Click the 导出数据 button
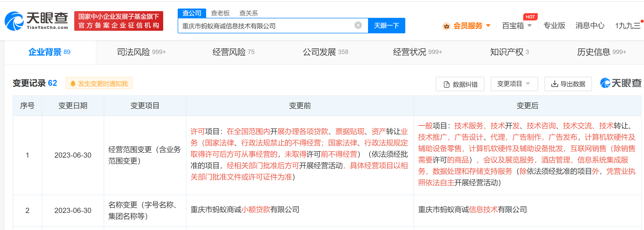644x230 pixels. click(x=568, y=84)
